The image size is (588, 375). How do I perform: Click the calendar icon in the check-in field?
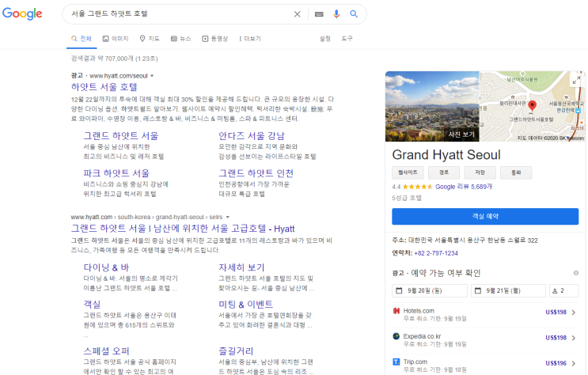click(x=400, y=290)
